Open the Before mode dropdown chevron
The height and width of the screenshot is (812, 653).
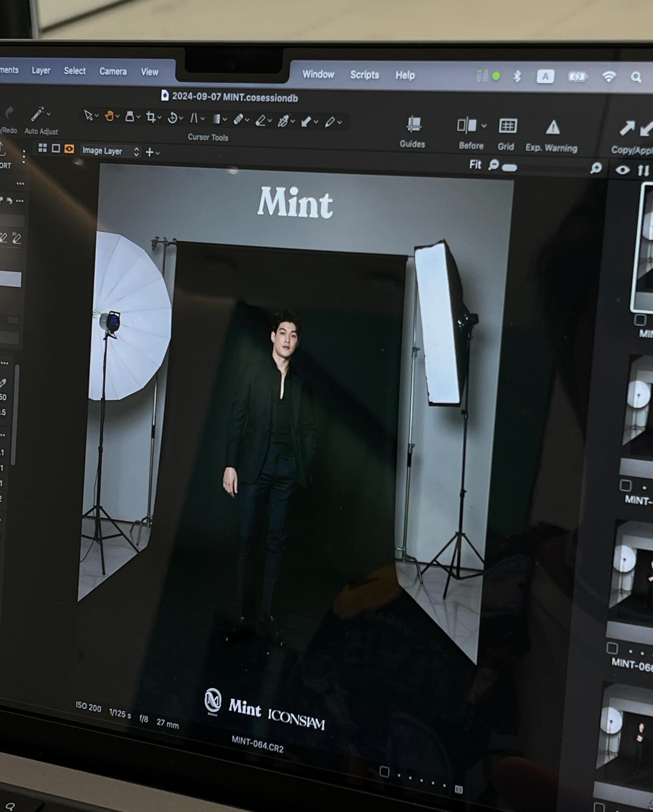(x=484, y=126)
